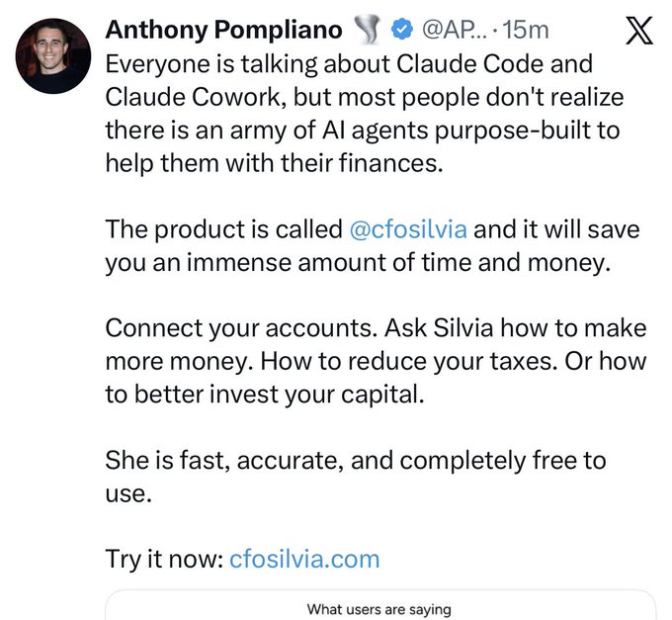Click the blue verified badge
The image size is (672, 620).
click(x=399, y=30)
